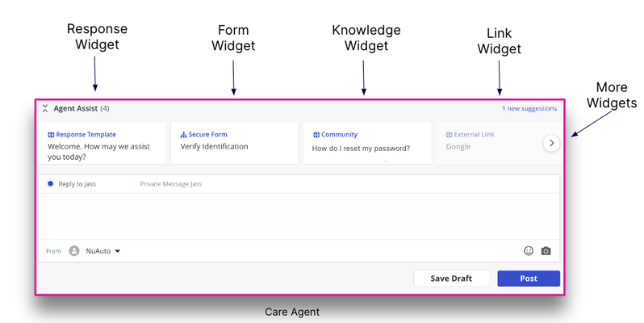The width and height of the screenshot is (644, 323).
Task: Open the NuAuto account dropdown arrow
Action: [x=118, y=251]
